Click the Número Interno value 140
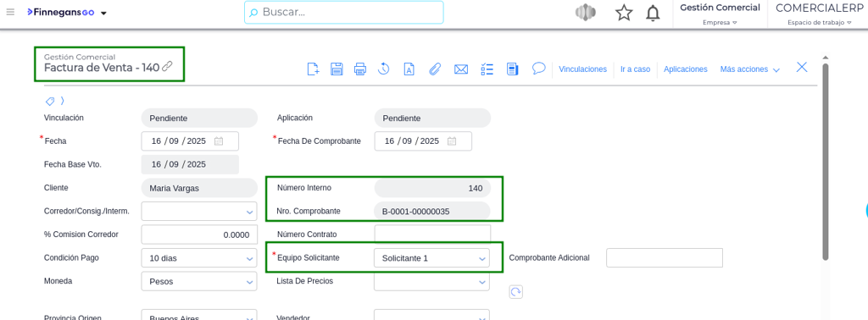 (432, 188)
